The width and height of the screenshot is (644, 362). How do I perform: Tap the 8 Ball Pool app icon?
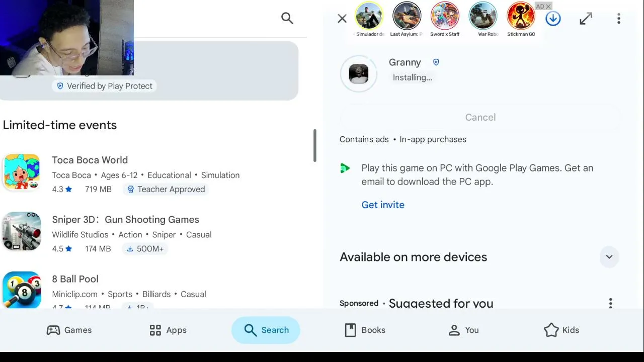click(22, 290)
